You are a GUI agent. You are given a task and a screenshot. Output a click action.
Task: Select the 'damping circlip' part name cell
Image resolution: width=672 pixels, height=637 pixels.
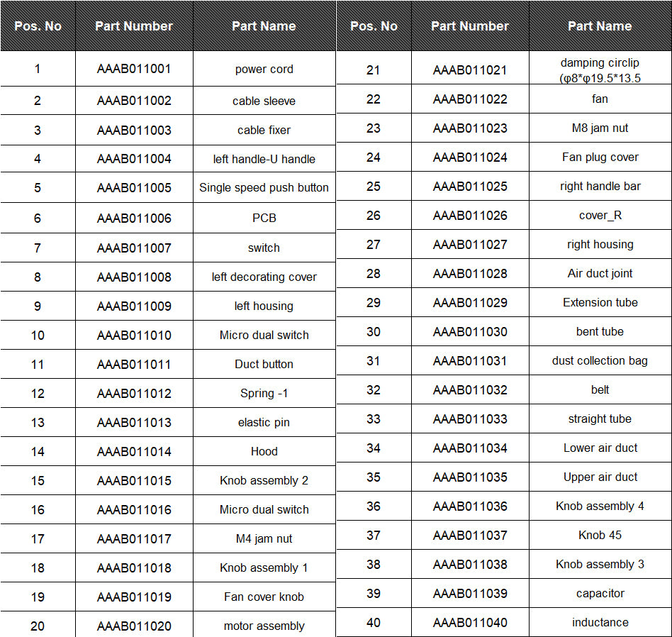coord(600,70)
